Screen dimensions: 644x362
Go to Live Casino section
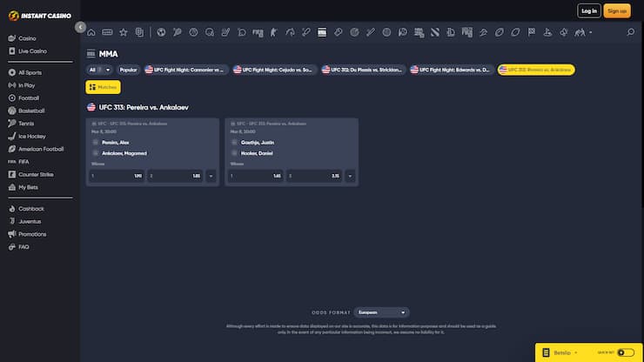pyautogui.click(x=32, y=51)
